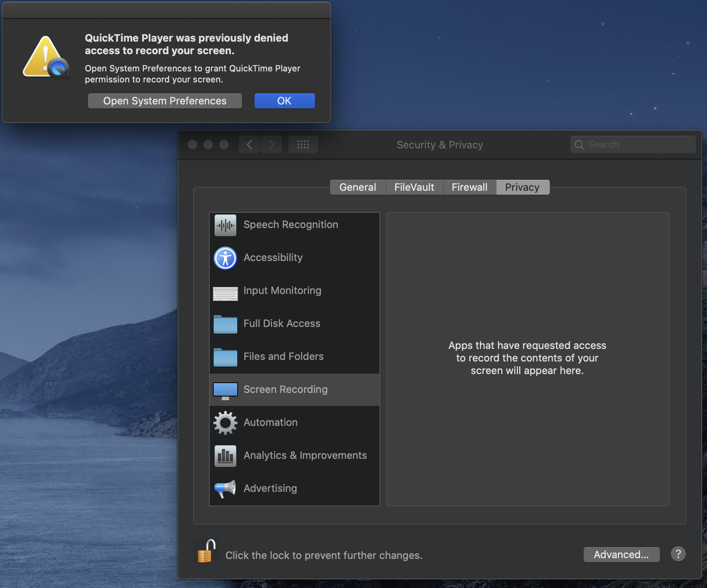Click the 'QuickTime Player was previously denied' heading

click(187, 44)
